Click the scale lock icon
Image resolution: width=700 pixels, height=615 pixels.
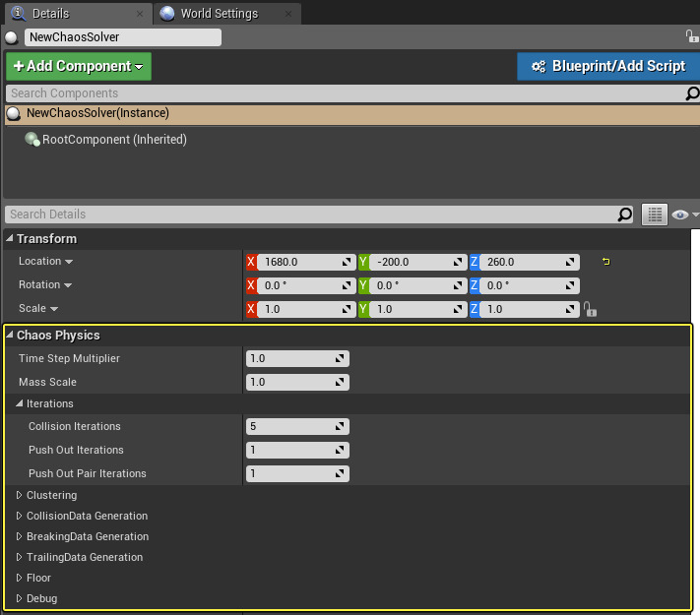[x=590, y=309]
